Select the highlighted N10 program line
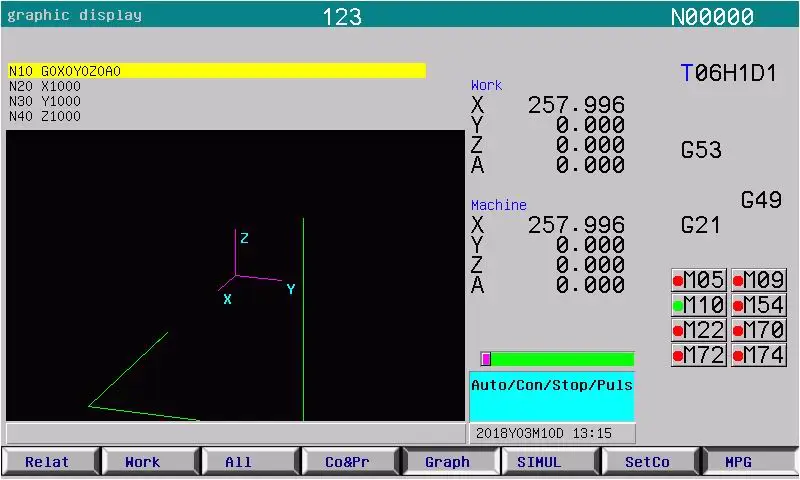This screenshot has height=480, width=800. 216,71
